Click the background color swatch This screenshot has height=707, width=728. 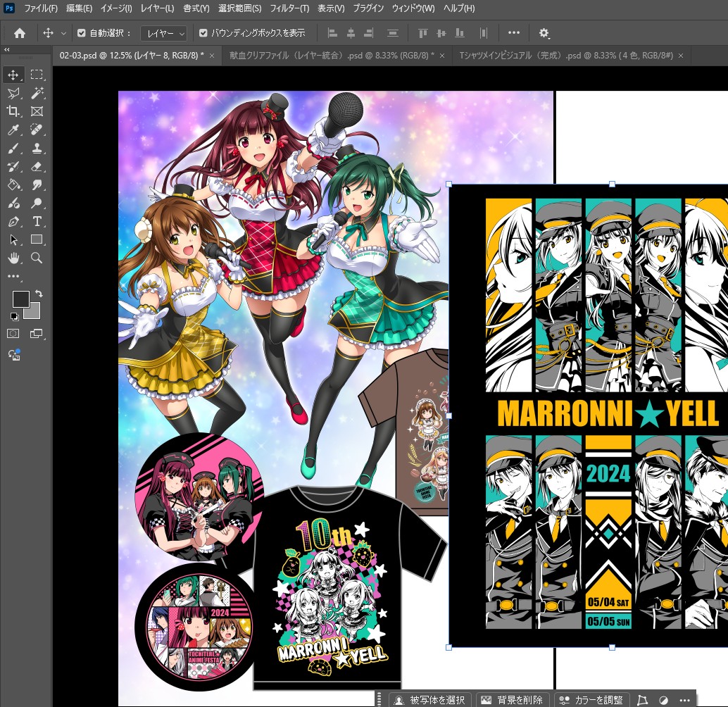(34, 313)
